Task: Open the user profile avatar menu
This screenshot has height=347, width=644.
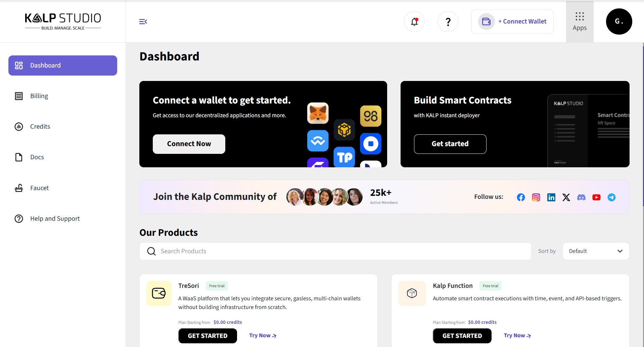Action: (619, 21)
